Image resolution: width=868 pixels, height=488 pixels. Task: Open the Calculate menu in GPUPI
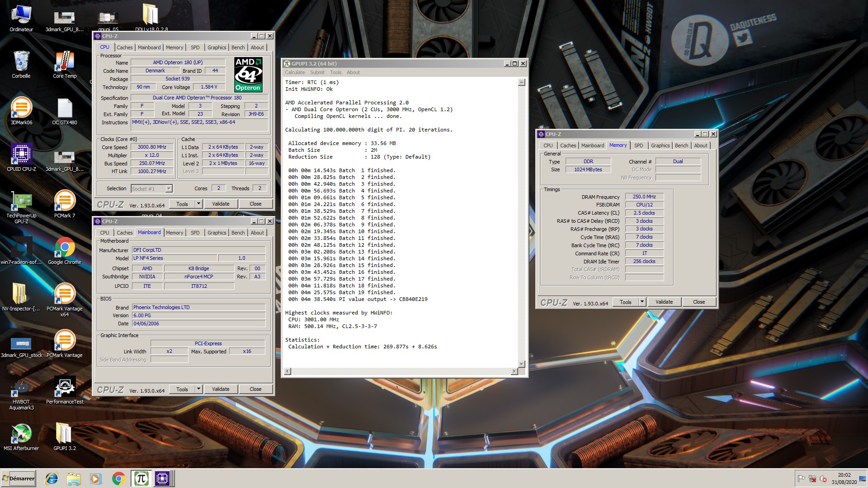coord(295,72)
